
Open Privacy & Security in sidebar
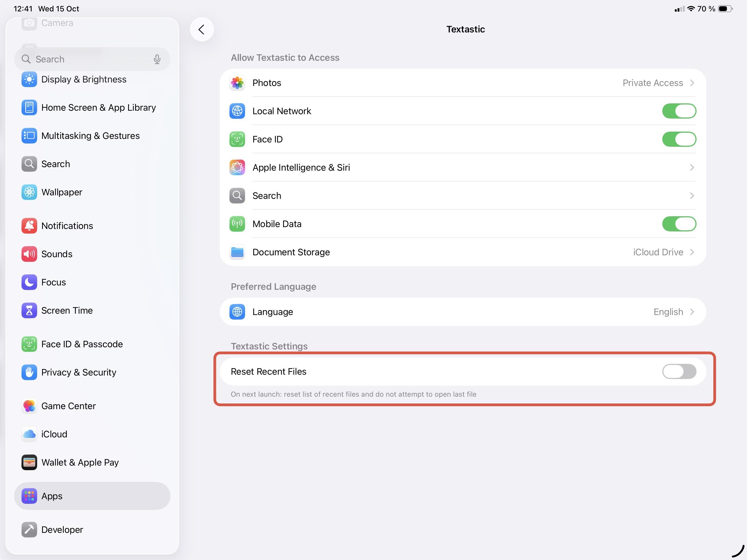pyautogui.click(x=78, y=372)
